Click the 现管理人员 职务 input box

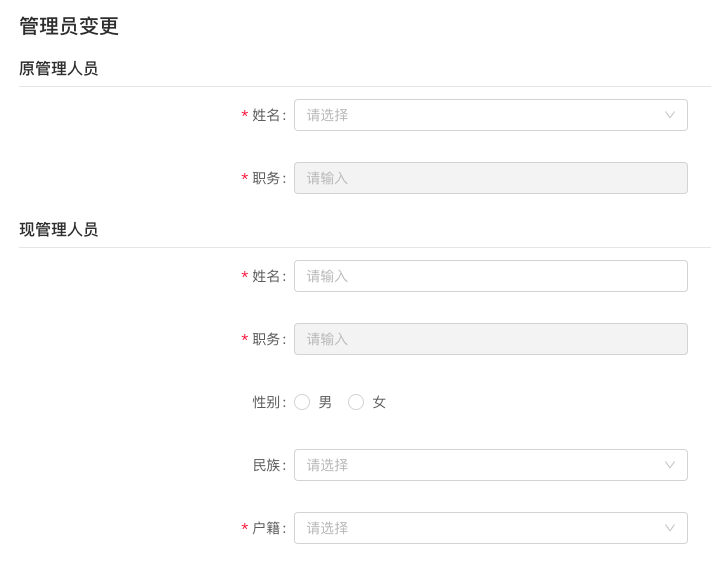[x=490, y=339]
